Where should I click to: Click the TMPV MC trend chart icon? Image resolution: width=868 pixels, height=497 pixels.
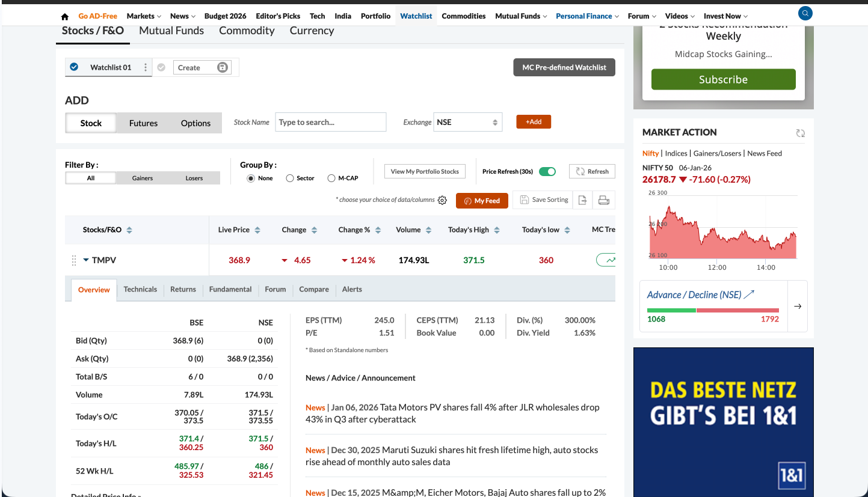point(608,260)
